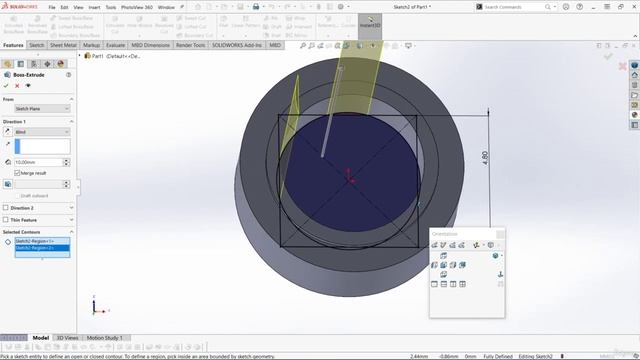Switch to the Sheet Metal ribbon tab
The image size is (640, 360).
[63, 45]
